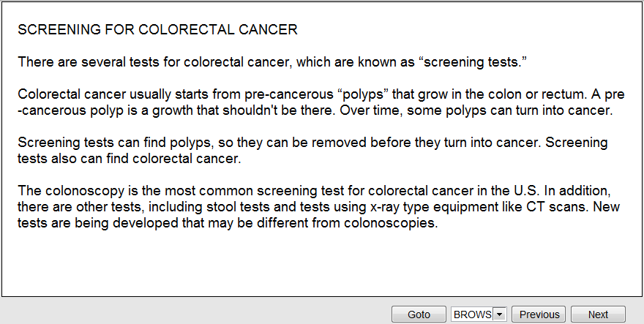
Task: Click the word 'colonoscopies' at text end
Action: click(396, 223)
